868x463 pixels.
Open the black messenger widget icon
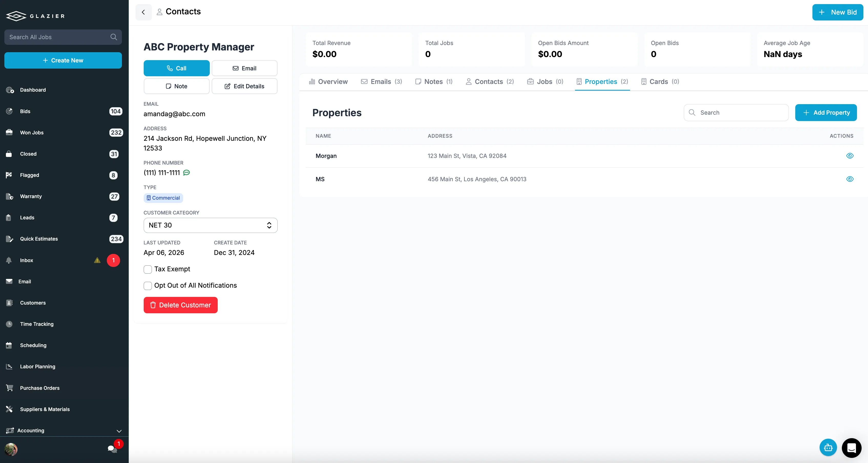pos(852,448)
